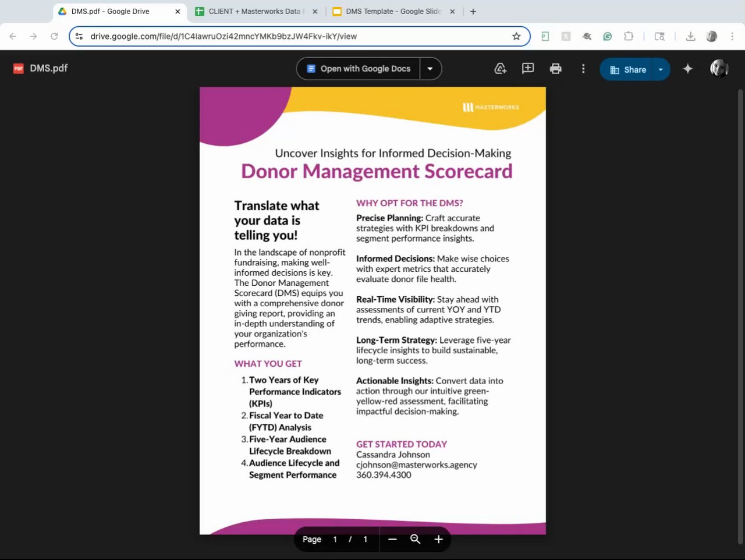Screen dimensions: 745x560
Task: Expand the Share options dropdown arrow
Action: coord(661,69)
